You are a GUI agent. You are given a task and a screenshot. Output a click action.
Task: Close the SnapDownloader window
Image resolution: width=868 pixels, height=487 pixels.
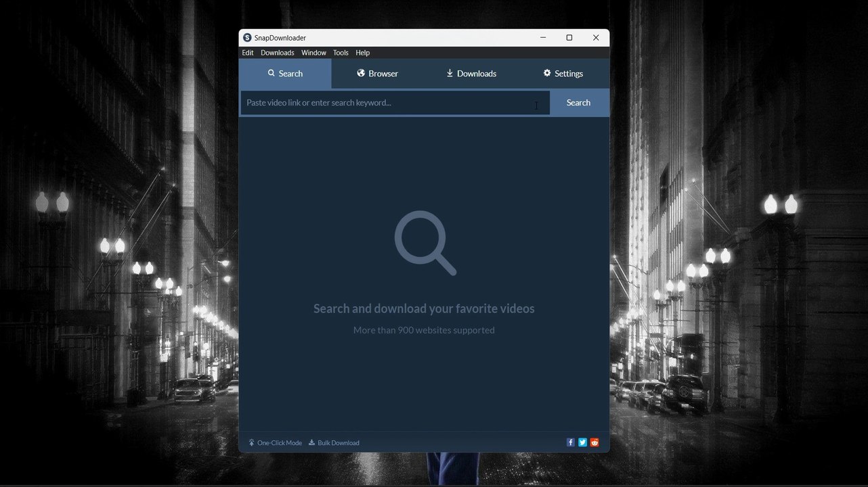tap(596, 38)
